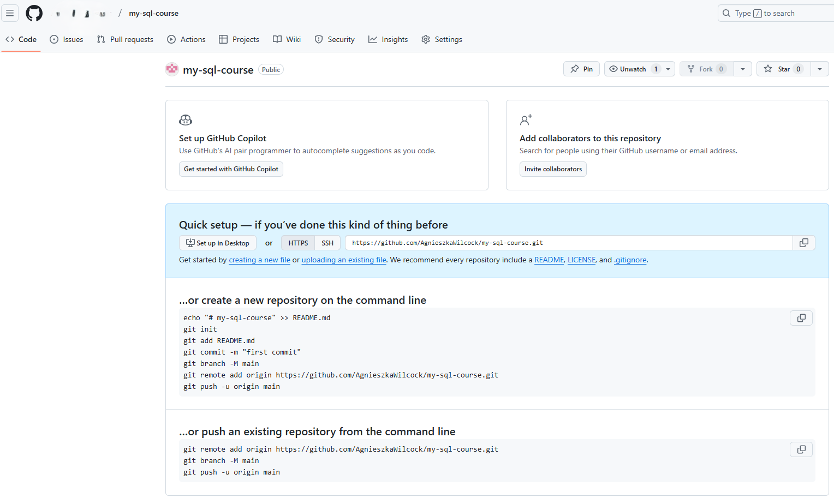
Task: Click the LICENSE link
Action: (582, 260)
